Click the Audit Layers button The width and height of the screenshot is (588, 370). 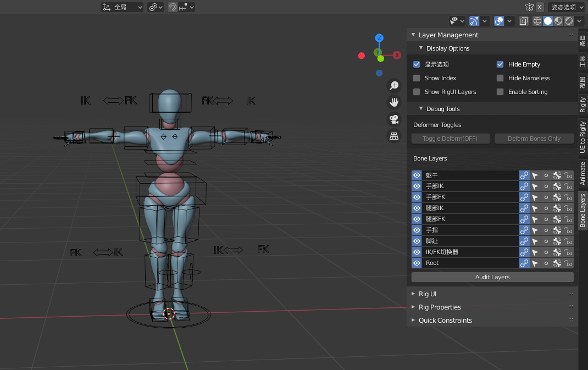click(x=492, y=277)
